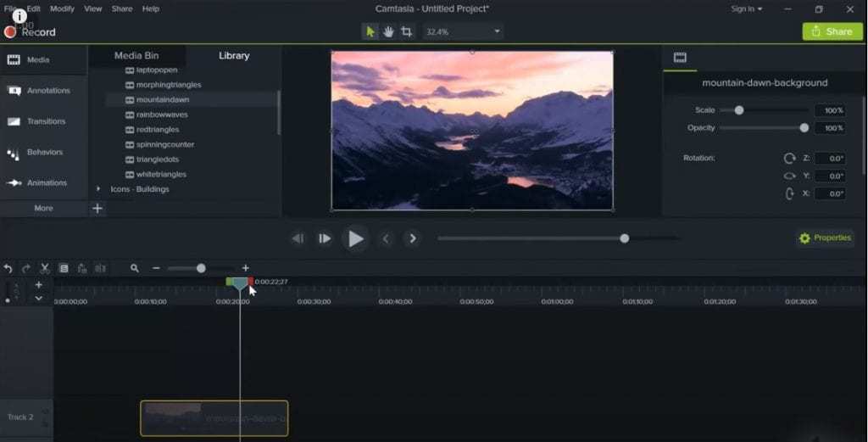Open the Transitions panel
The width and height of the screenshot is (868, 442).
click(43, 121)
